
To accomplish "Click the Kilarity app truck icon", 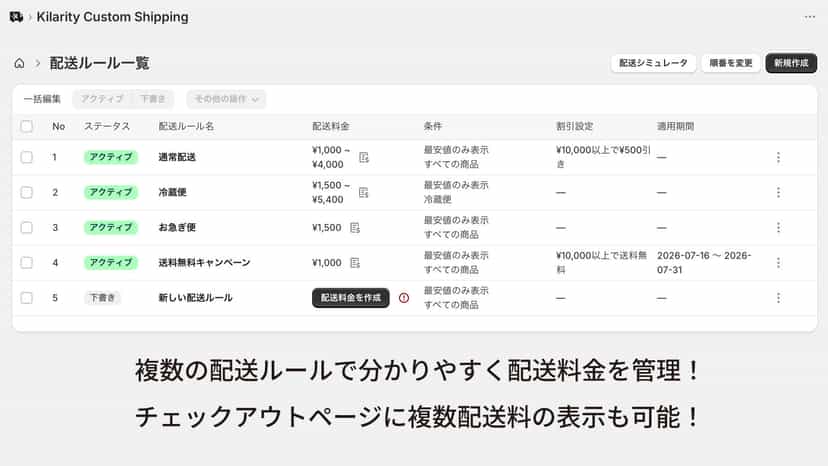I will point(16,17).
